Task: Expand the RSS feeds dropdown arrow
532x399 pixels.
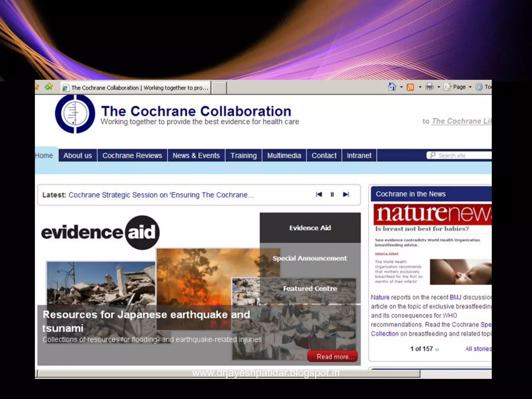Action: pyautogui.click(x=420, y=87)
